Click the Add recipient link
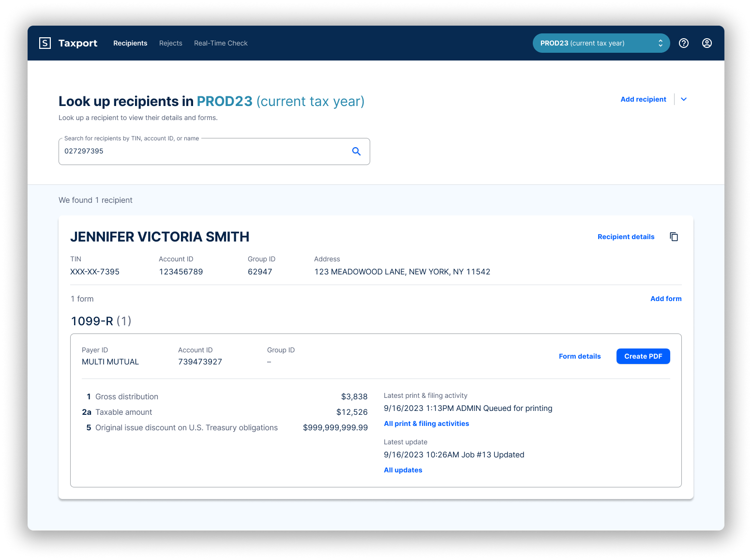 (643, 99)
